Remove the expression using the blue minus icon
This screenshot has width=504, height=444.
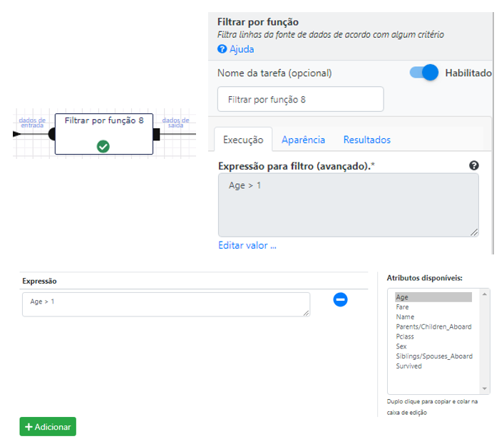point(340,299)
